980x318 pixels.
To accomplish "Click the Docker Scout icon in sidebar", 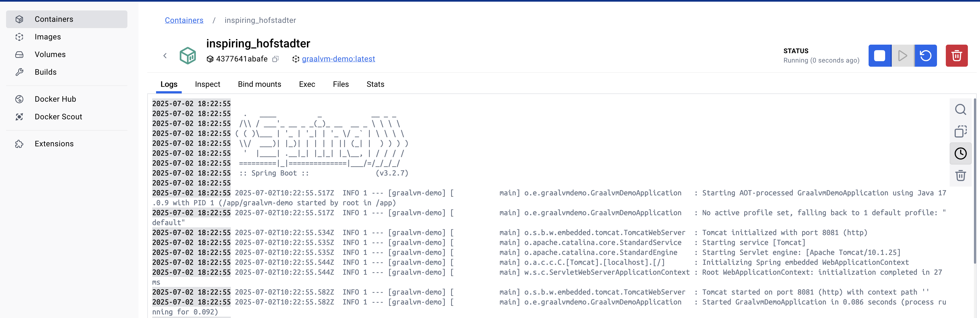I will pos(19,117).
